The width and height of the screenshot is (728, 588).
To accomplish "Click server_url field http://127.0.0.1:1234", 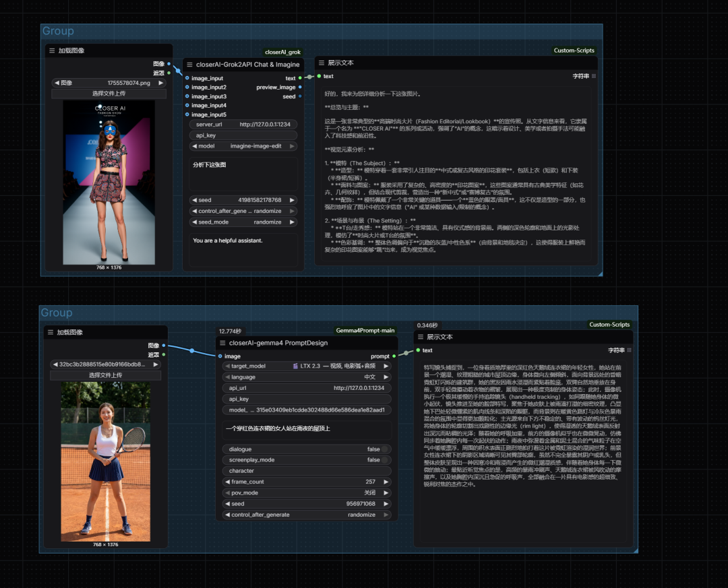I will (x=243, y=125).
